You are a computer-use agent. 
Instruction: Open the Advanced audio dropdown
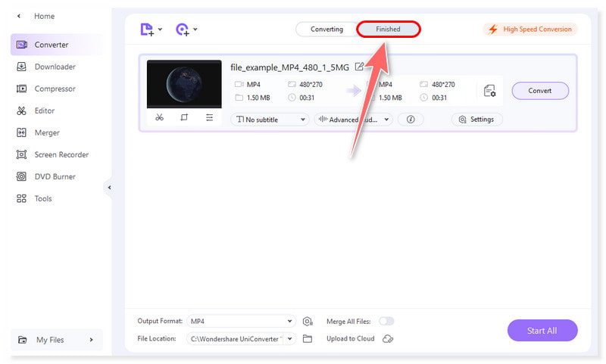(354, 120)
